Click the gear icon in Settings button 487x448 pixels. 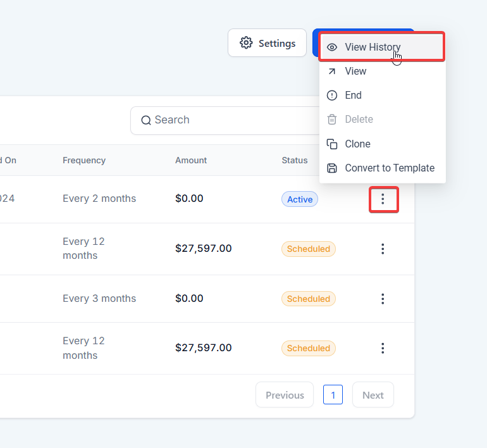click(x=246, y=43)
